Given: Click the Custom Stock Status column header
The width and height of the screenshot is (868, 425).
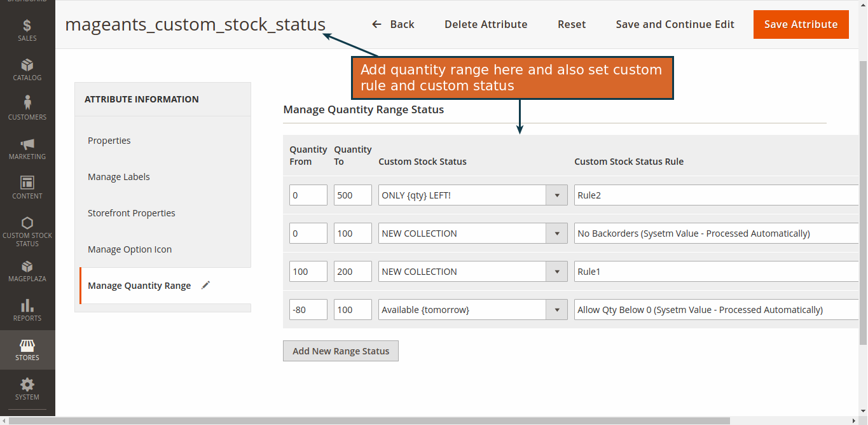Looking at the screenshot, I should click(422, 162).
